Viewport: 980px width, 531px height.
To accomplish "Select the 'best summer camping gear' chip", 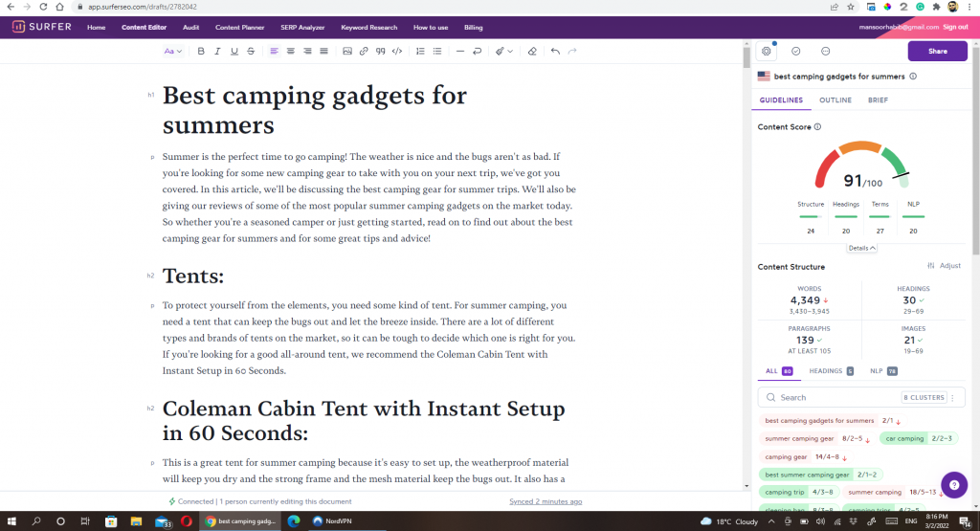I will pos(820,475).
